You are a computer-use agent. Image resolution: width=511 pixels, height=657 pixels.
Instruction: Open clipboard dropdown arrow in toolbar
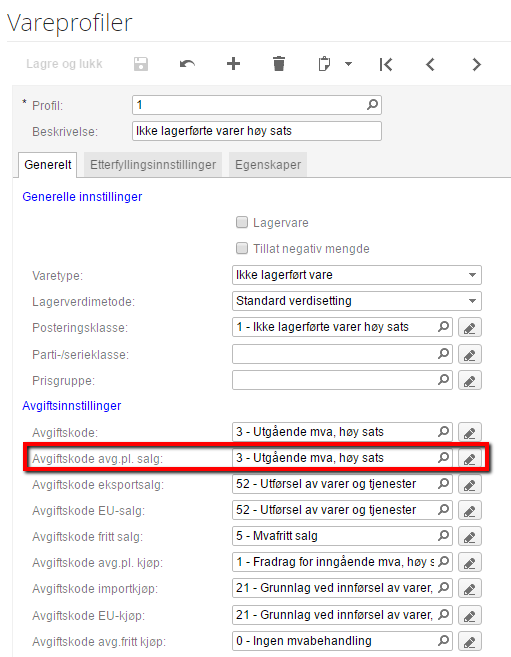pos(348,64)
